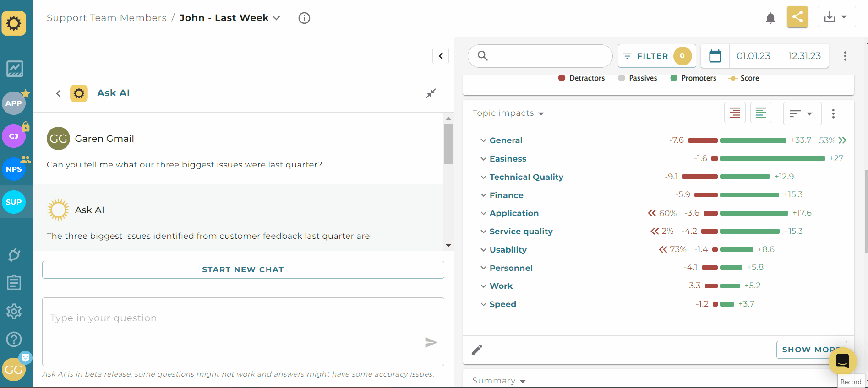Click the Technical Quality red detractor bar
This screenshot has height=388, width=868.
[x=700, y=177]
